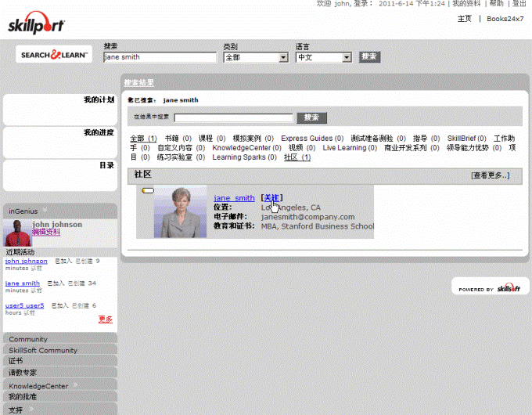The image size is (532, 415).
Task: Open the jane smith result link
Action: 234,198
